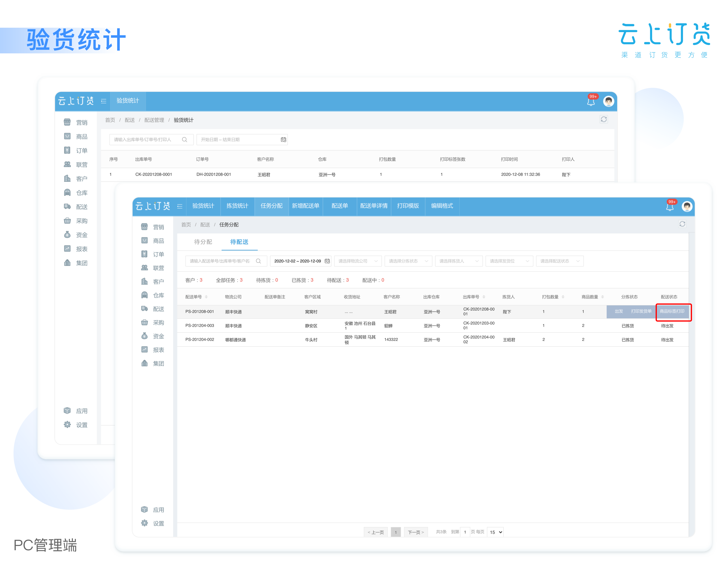Open user avatar in front window
This screenshot has width=728, height=575.
687,206
